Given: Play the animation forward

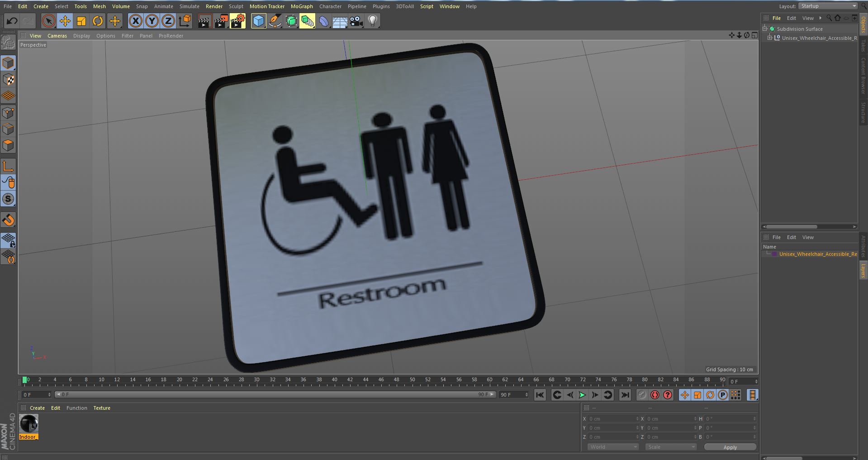Looking at the screenshot, I should tap(582, 395).
